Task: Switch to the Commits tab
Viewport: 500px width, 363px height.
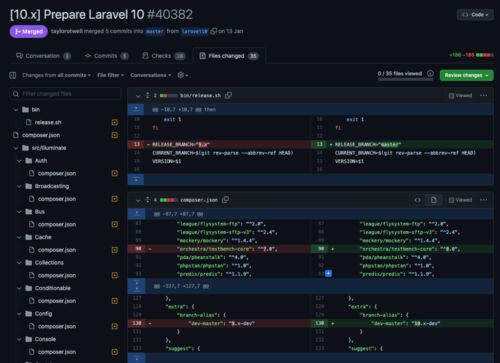Action: pos(107,56)
